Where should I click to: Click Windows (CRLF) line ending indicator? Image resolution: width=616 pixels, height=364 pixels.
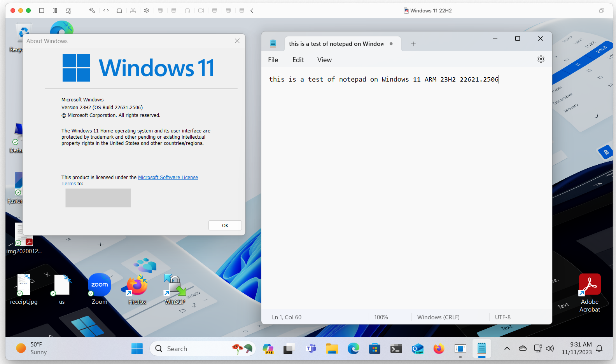click(438, 317)
